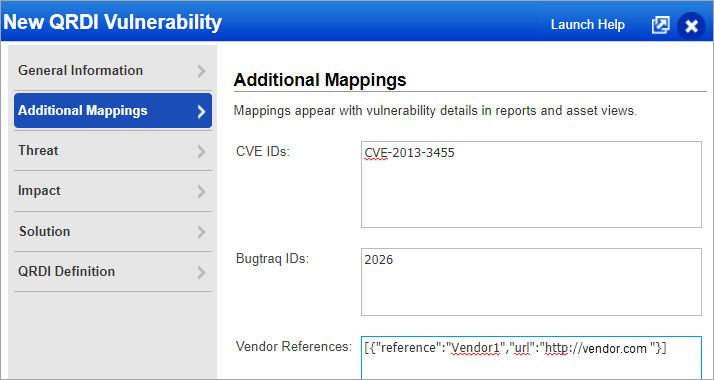This screenshot has width=714, height=380.
Task: Click the General Information chevron arrow
Action: point(201,71)
